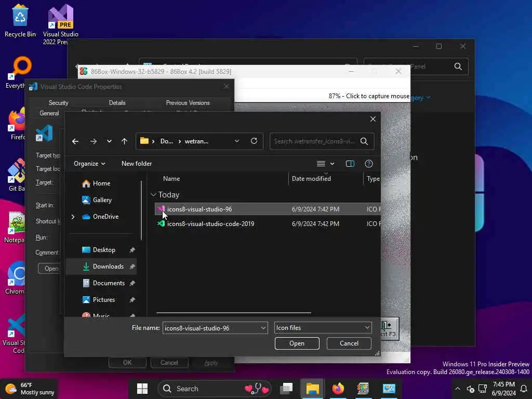Open file dialog help
Screen dimensions: 532x399
(x=369, y=164)
